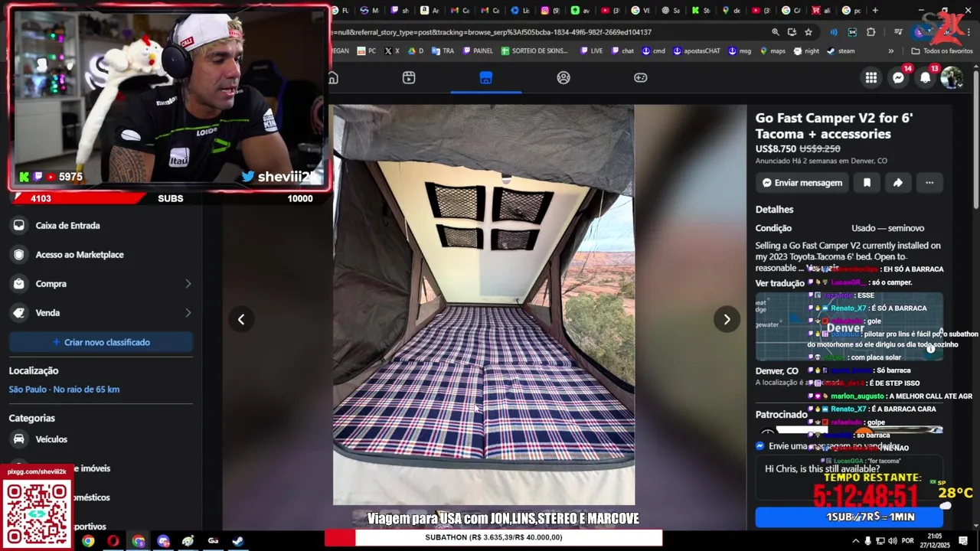The height and width of the screenshot is (551, 980).
Task: Click the Enviar mensagem button
Action: (x=802, y=183)
